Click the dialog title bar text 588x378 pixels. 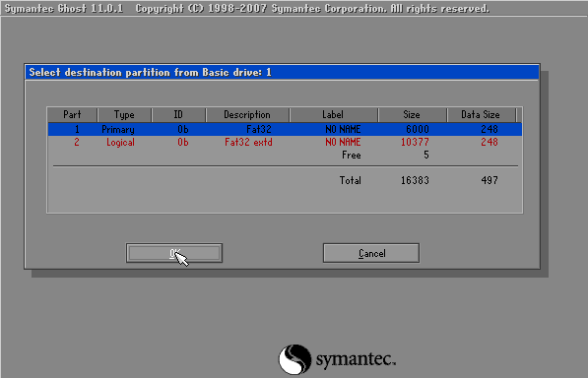pos(150,72)
